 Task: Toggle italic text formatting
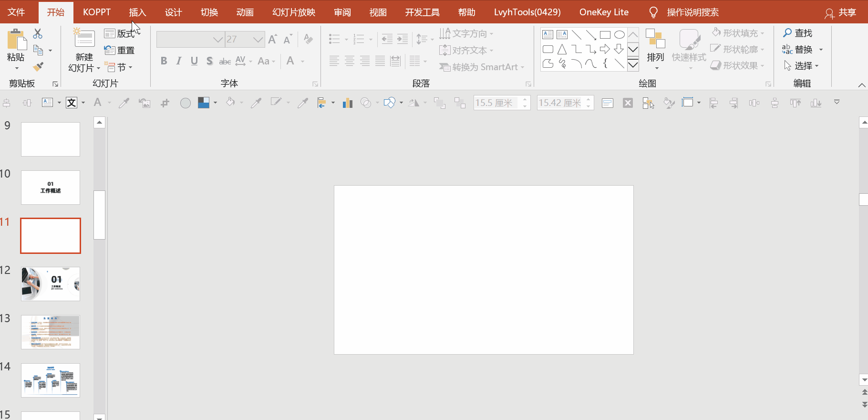point(179,61)
